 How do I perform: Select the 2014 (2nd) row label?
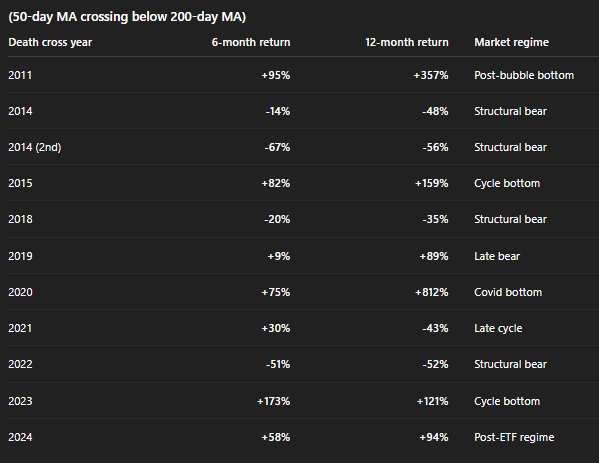[x=35, y=147]
